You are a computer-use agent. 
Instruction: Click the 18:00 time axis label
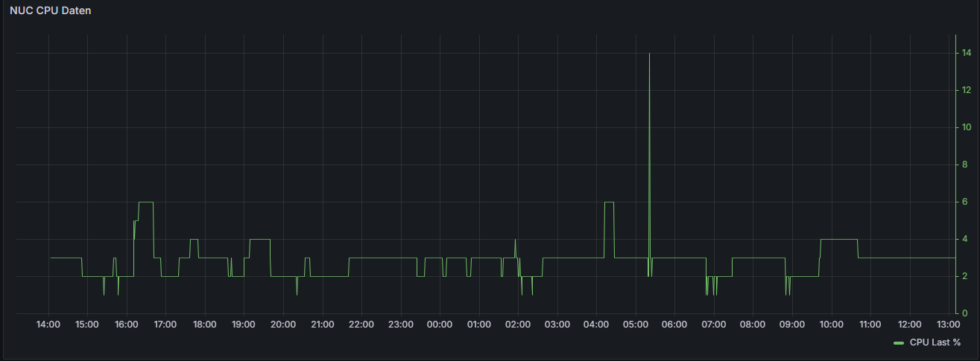pos(204,325)
